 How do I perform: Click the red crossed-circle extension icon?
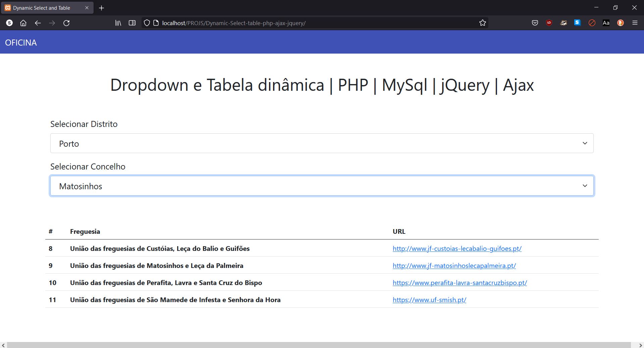tap(592, 23)
